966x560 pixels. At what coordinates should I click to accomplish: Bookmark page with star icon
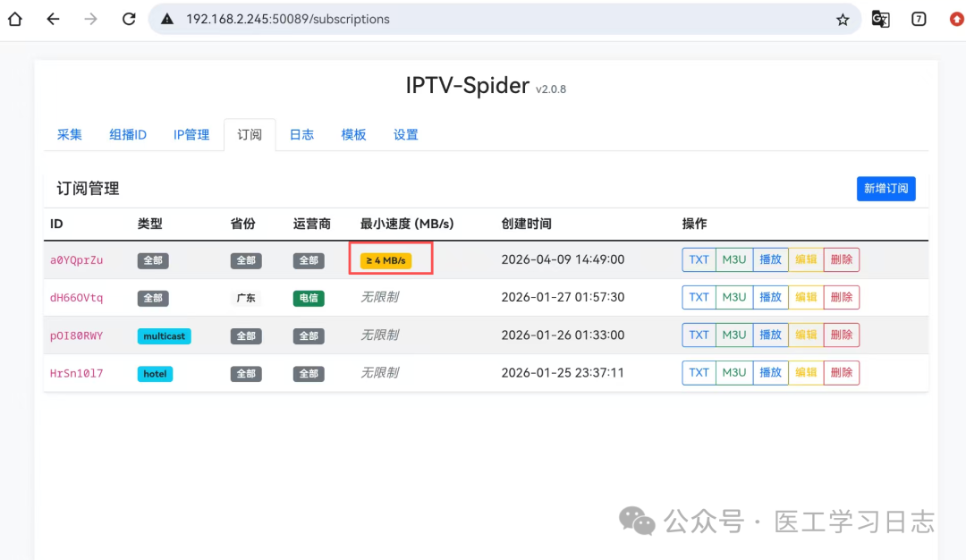click(843, 20)
